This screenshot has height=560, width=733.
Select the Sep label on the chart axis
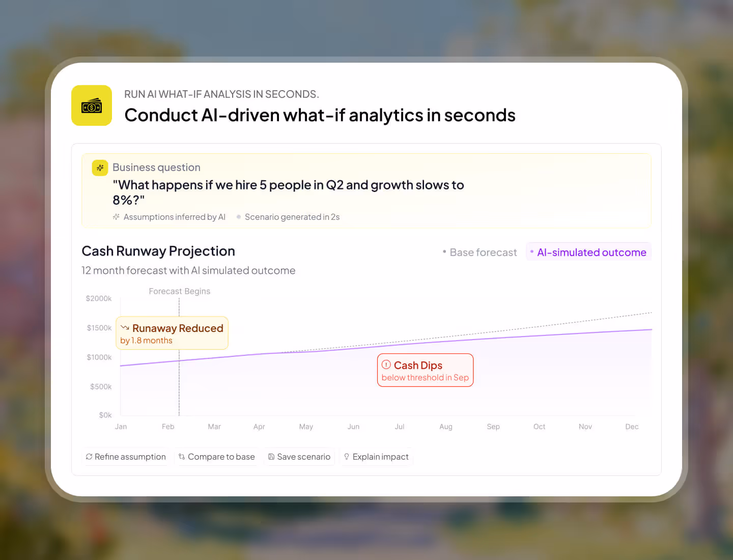pos(493,427)
